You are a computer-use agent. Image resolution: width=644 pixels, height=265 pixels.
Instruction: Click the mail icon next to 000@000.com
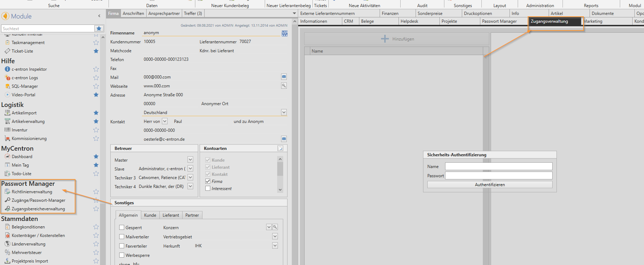(284, 77)
